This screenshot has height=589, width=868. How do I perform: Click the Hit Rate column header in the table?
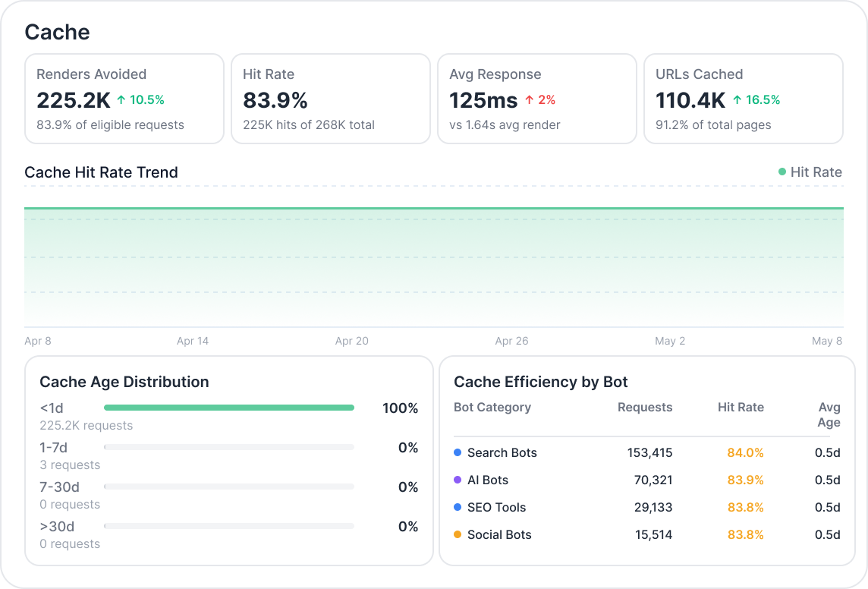[x=741, y=408]
